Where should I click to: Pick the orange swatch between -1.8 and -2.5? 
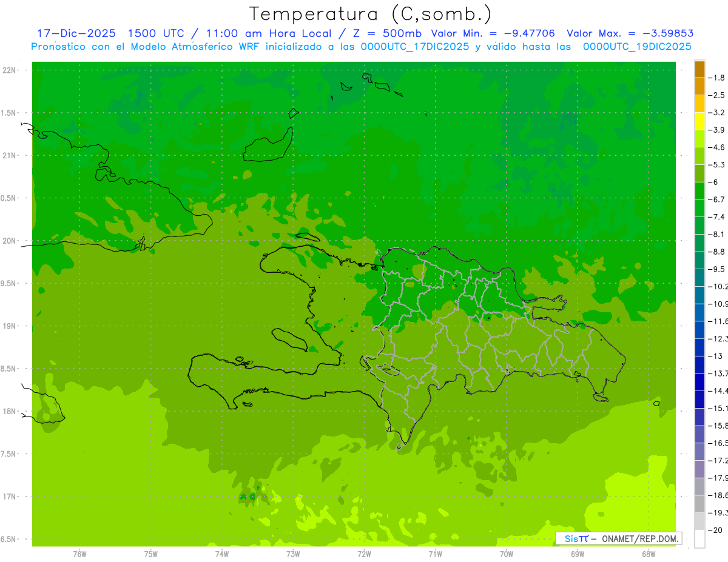coord(699,87)
